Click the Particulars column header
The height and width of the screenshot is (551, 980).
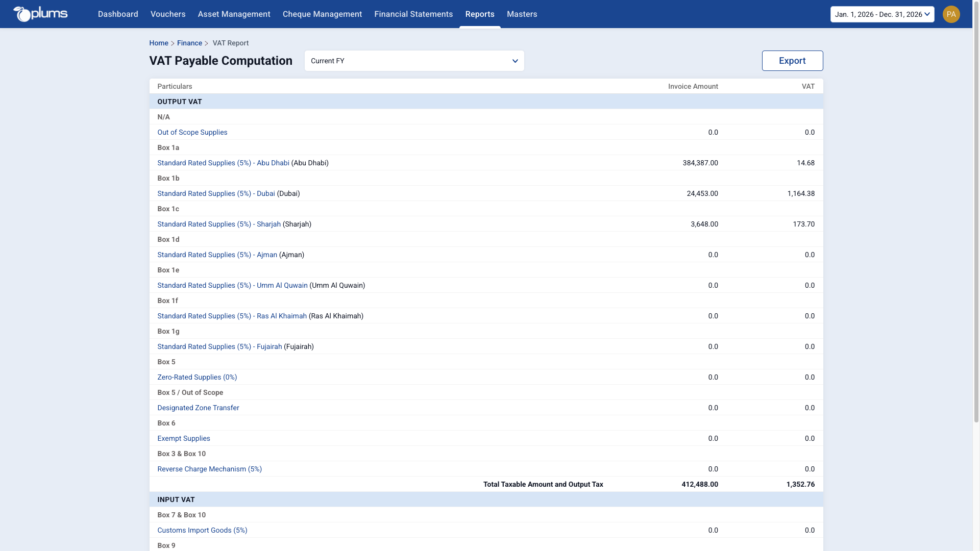click(x=175, y=86)
